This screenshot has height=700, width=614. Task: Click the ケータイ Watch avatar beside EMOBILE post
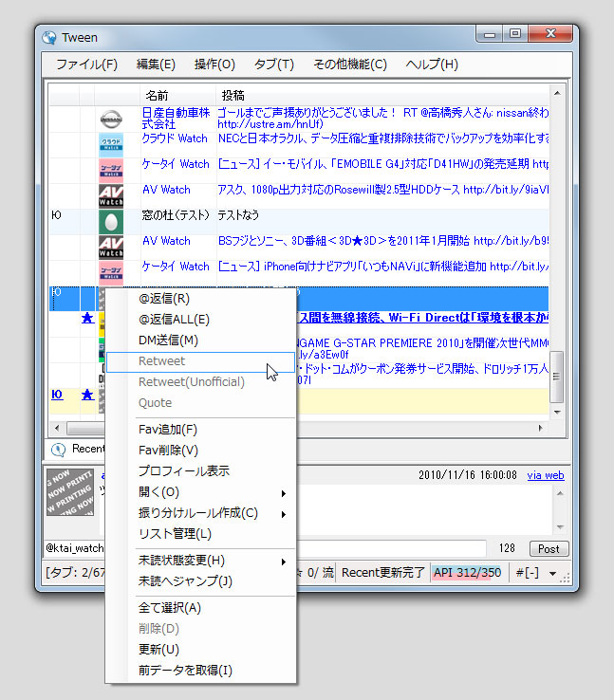coord(111,171)
